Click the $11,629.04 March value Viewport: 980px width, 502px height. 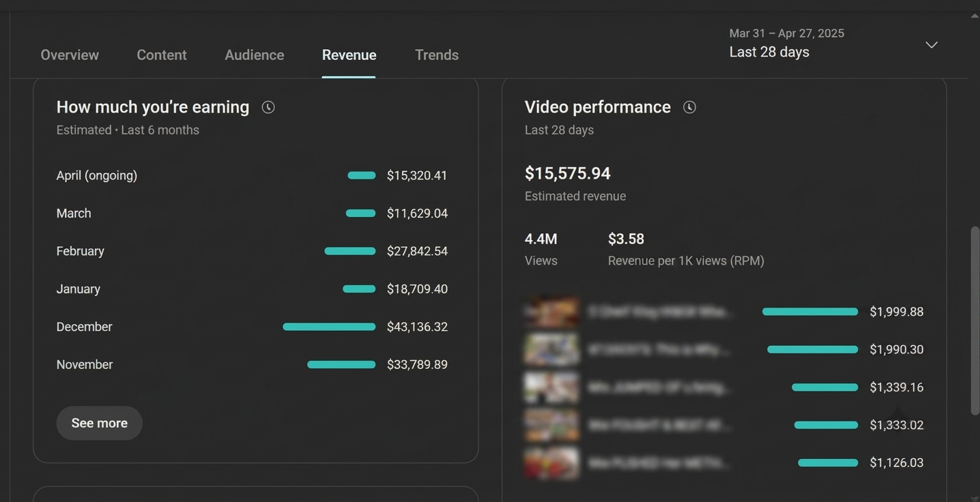[417, 213]
